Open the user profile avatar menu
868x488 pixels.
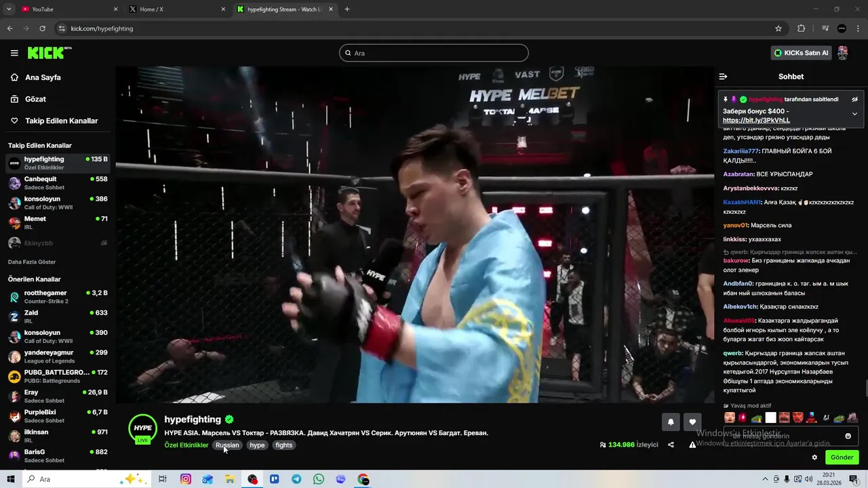tap(842, 53)
